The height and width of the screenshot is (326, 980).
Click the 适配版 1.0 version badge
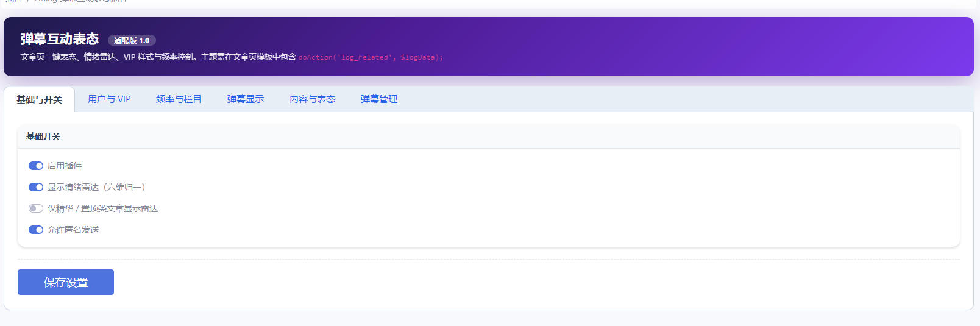click(x=132, y=41)
